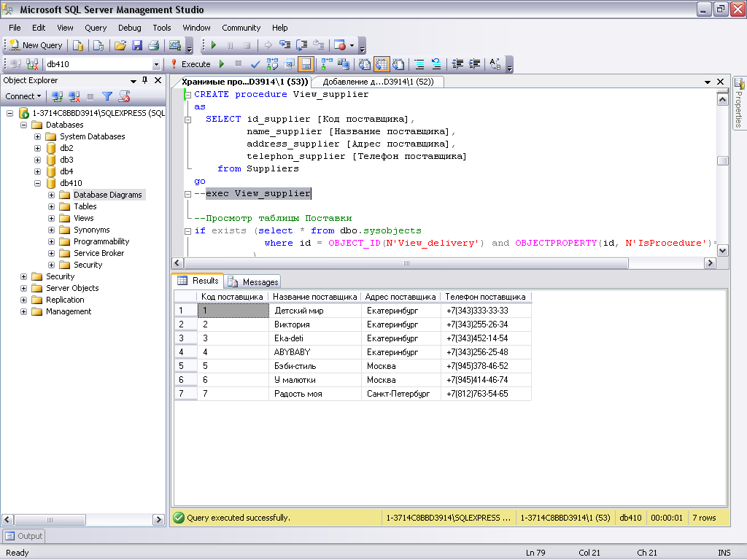Toggle Include Actual Execution Plan icon
The height and width of the screenshot is (560, 747).
pos(327,64)
